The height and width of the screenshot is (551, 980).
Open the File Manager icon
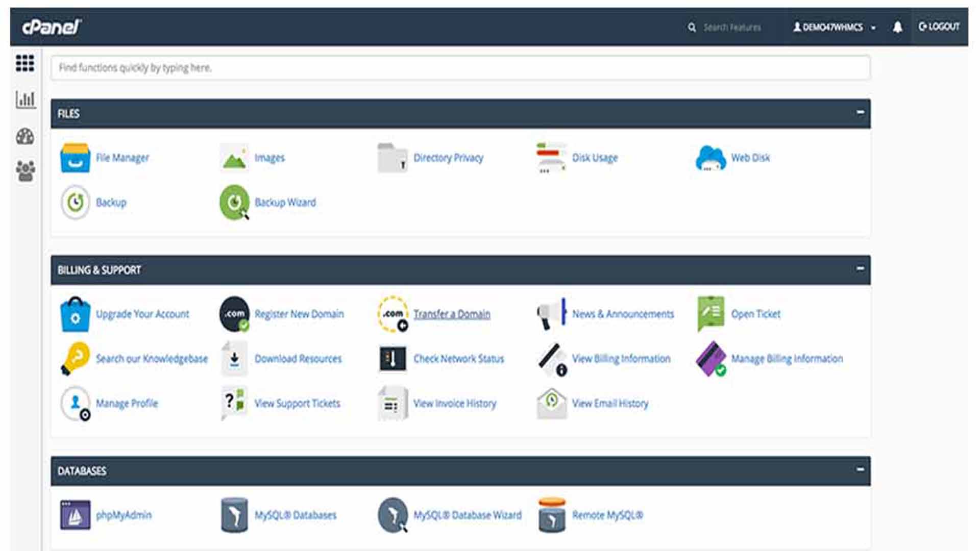(75, 158)
